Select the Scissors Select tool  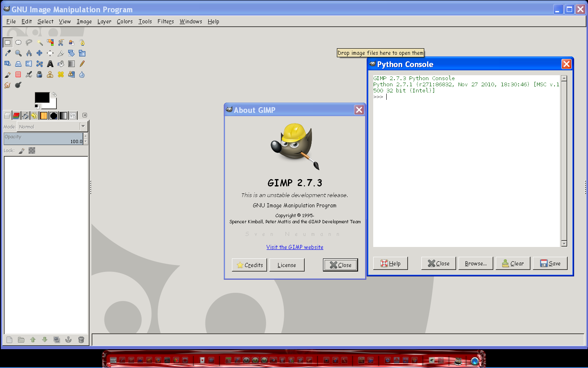61,43
